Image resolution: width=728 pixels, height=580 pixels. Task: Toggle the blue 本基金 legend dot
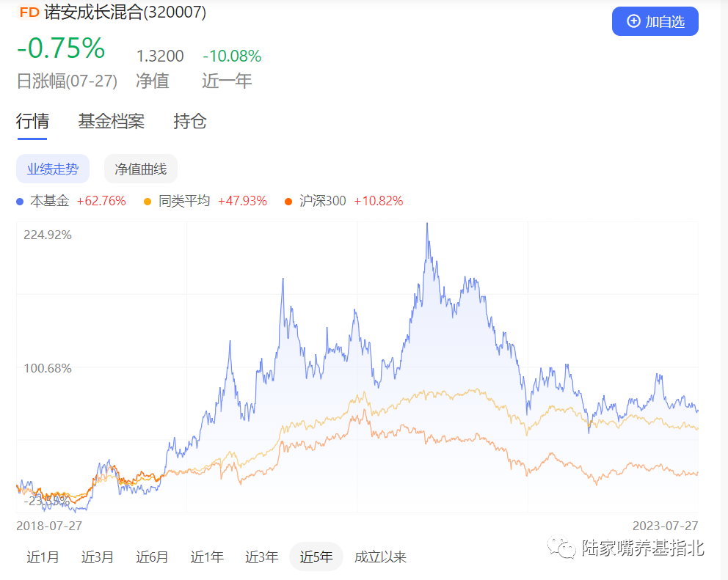(21, 201)
